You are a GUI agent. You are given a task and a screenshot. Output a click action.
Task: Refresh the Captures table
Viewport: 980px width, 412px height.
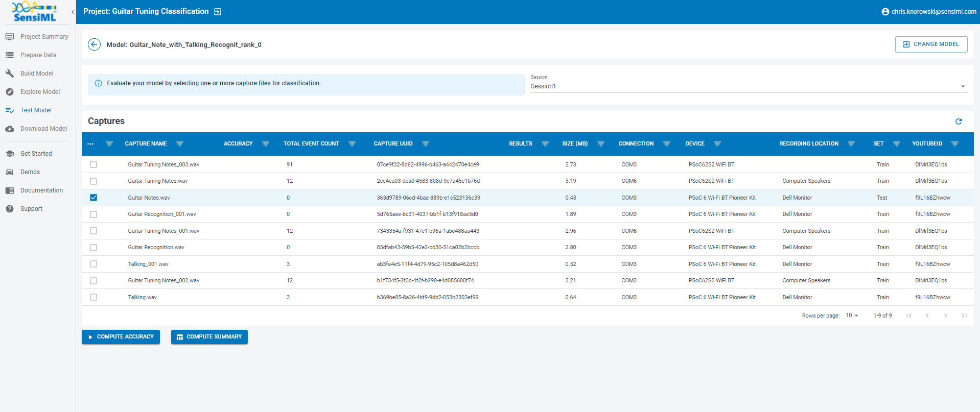pyautogui.click(x=959, y=121)
